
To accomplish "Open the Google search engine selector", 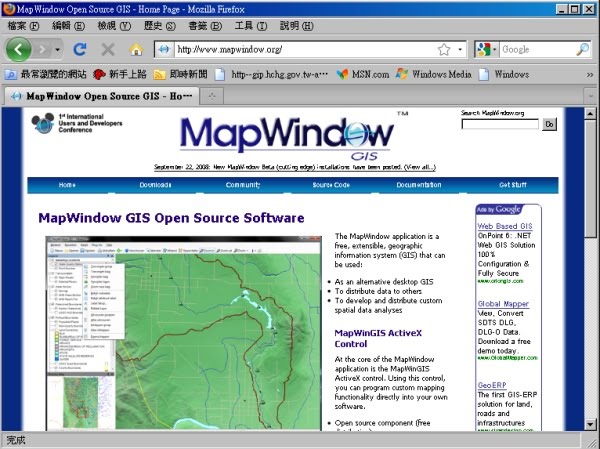I will tap(486, 49).
